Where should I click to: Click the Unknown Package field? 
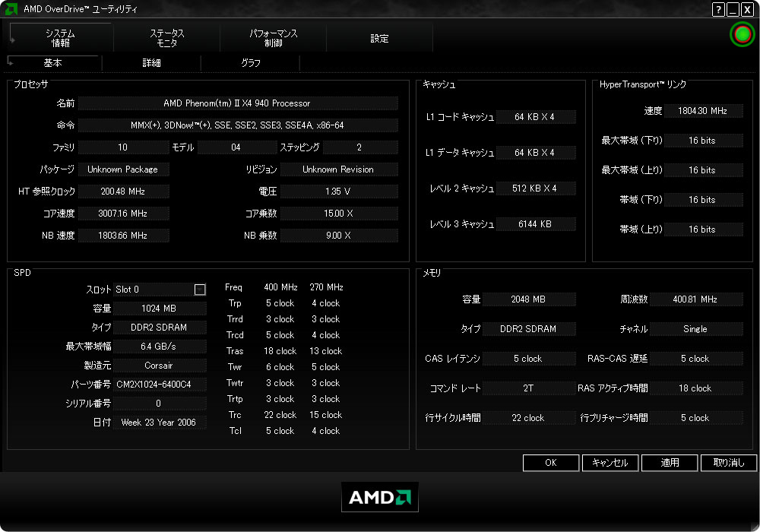123,169
